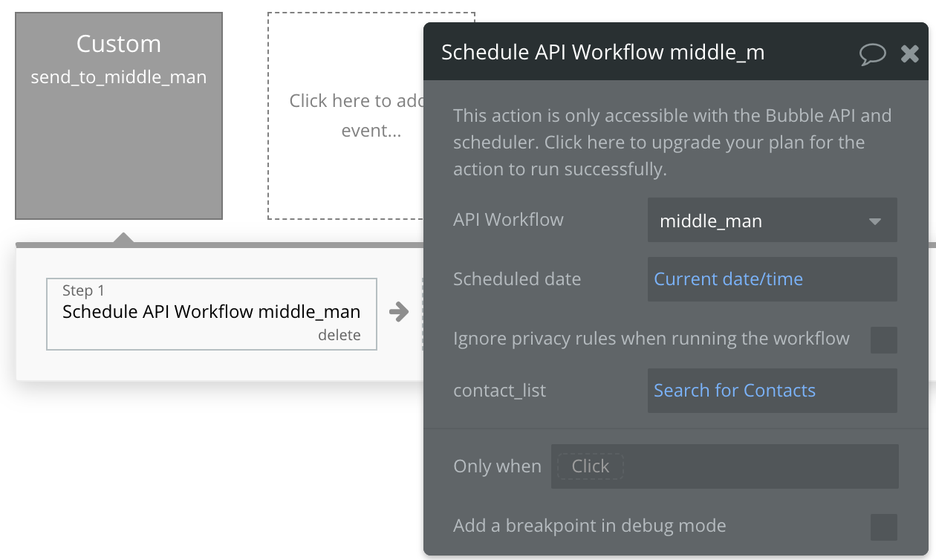Click the arrow after Step 1

(399, 312)
